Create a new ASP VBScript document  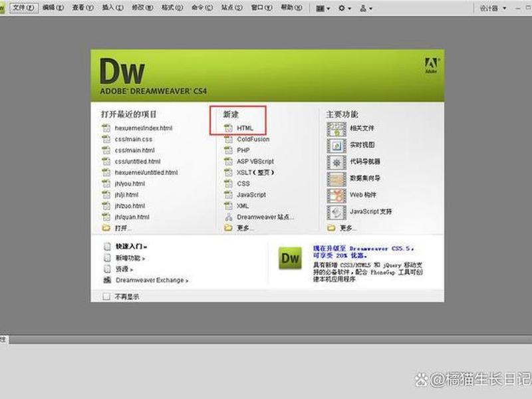pos(255,162)
